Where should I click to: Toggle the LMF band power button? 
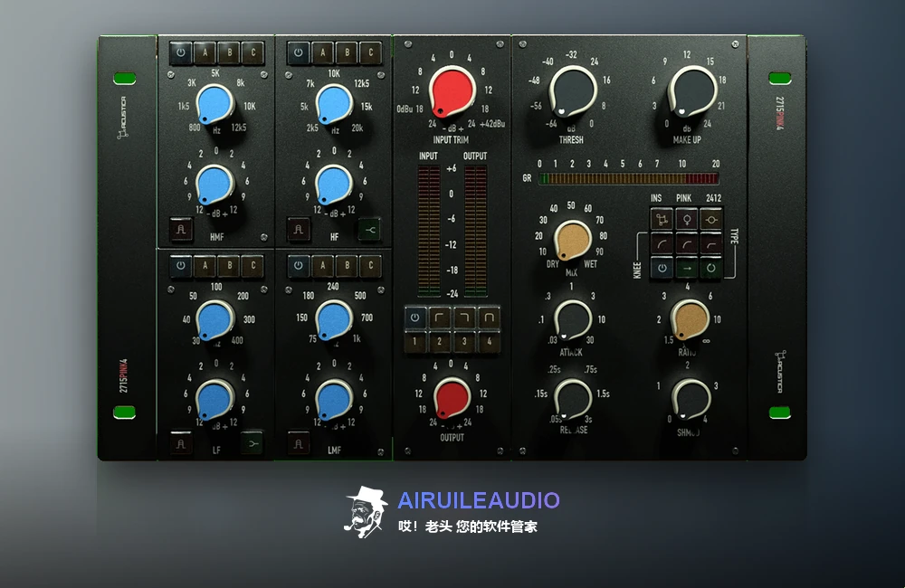click(x=299, y=266)
